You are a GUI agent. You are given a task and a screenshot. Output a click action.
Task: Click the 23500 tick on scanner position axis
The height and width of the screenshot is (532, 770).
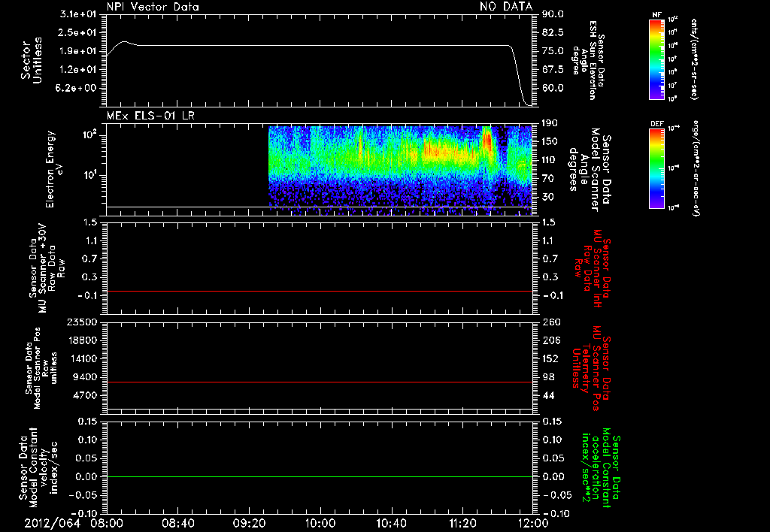coord(81,322)
